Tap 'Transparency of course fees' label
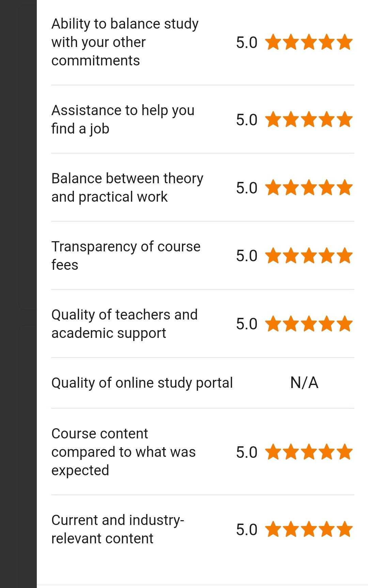The width and height of the screenshot is (368, 588). [x=126, y=256]
